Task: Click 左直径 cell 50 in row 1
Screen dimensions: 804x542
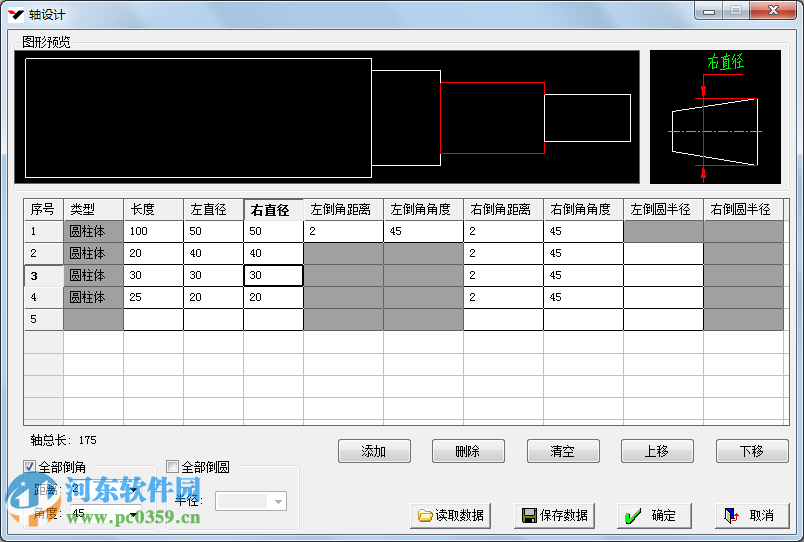Action: [x=213, y=231]
